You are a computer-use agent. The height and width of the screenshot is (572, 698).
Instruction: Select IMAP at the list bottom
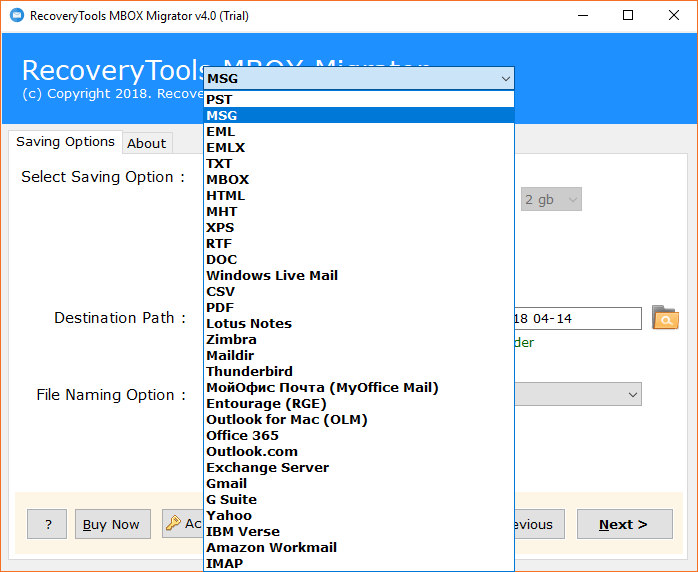click(359, 564)
